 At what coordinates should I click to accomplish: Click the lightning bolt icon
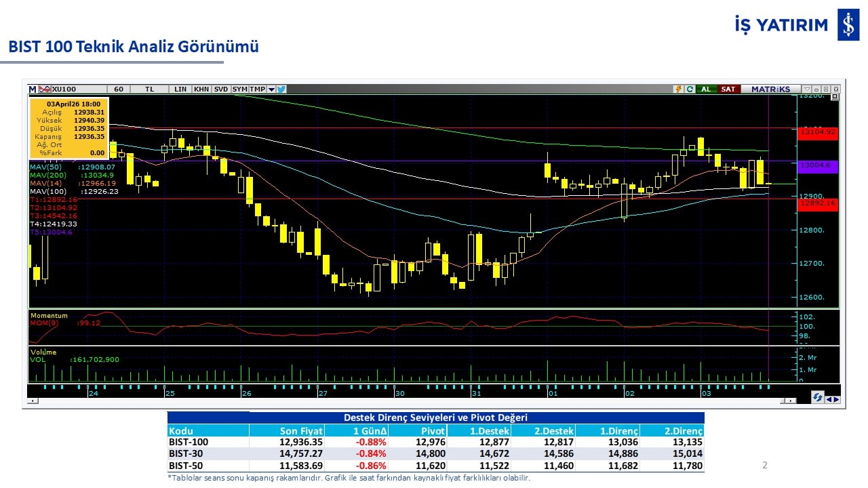point(677,89)
